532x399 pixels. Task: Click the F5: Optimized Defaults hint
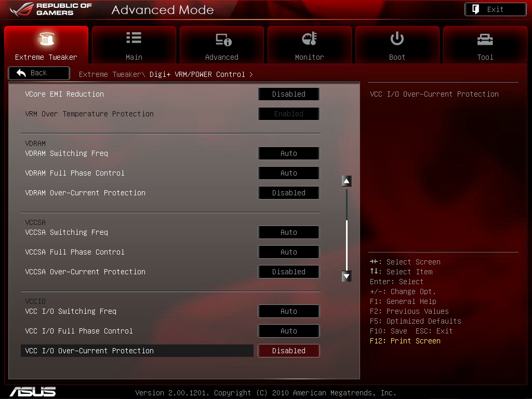(x=416, y=321)
